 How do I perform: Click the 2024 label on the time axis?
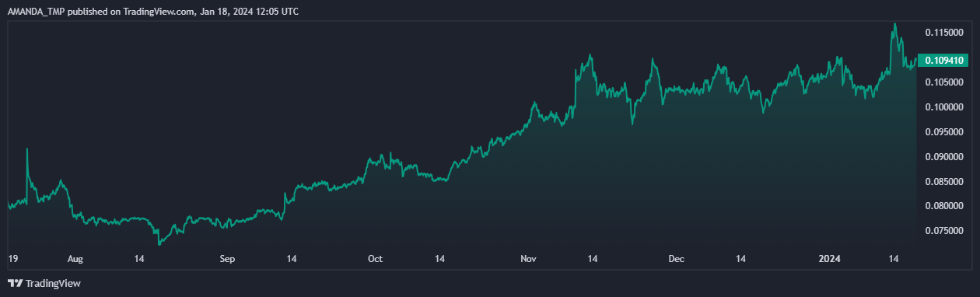pyautogui.click(x=829, y=258)
